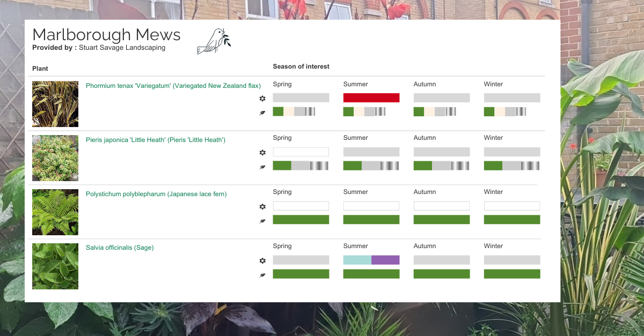Click 'Autumn' label in Pieris row
This screenshot has width=644, height=336.
[x=425, y=138]
